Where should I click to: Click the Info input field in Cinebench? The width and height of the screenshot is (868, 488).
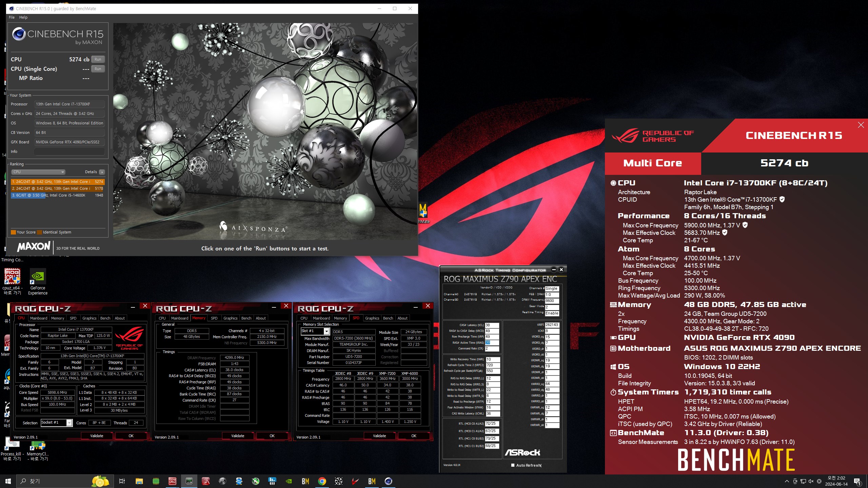point(69,151)
